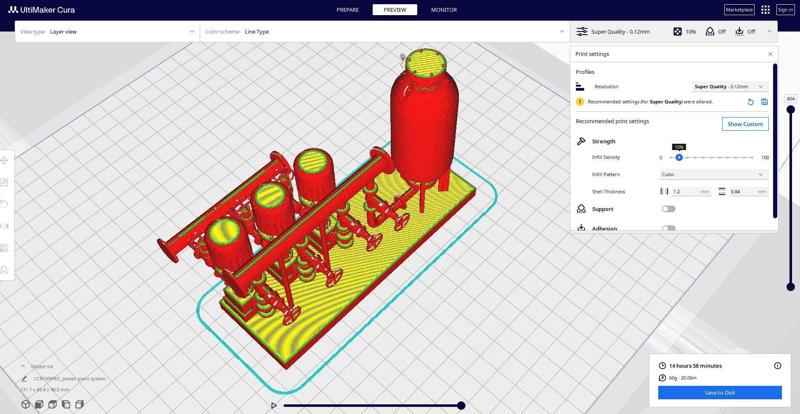800x414 pixels.
Task: Select the Support Blocker tool
Action: coord(5,270)
